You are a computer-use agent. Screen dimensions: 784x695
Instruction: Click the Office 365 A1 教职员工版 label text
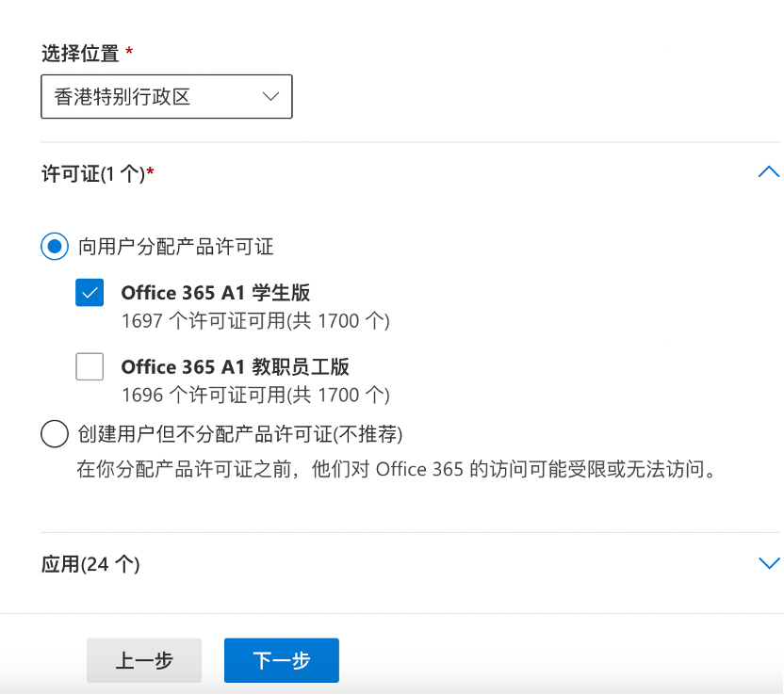click(x=236, y=366)
